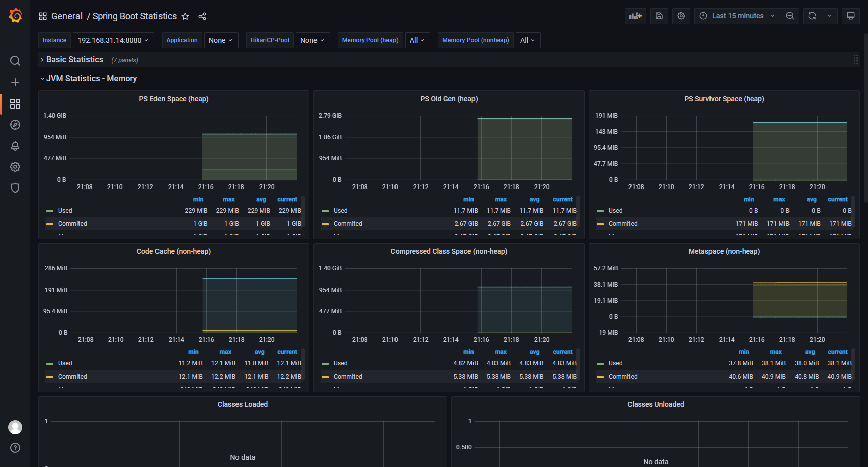868x467 pixels.
Task: Open the PS Old Gen (heap) panel title menu
Action: click(x=449, y=99)
